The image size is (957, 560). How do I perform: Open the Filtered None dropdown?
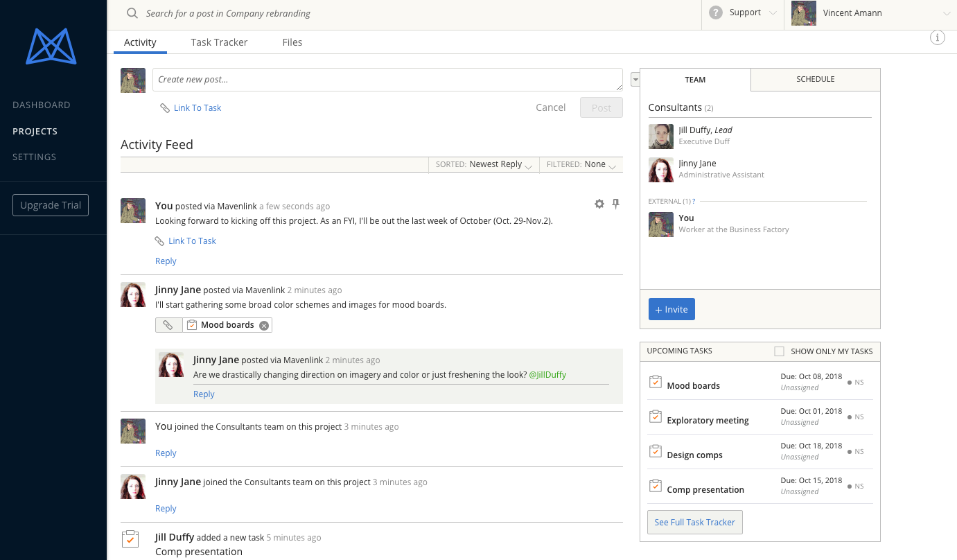[581, 164]
